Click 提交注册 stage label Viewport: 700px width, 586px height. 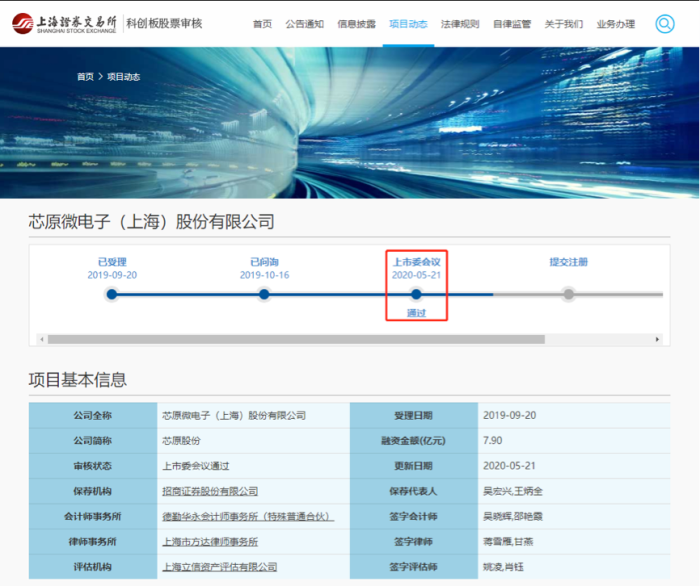point(568,262)
